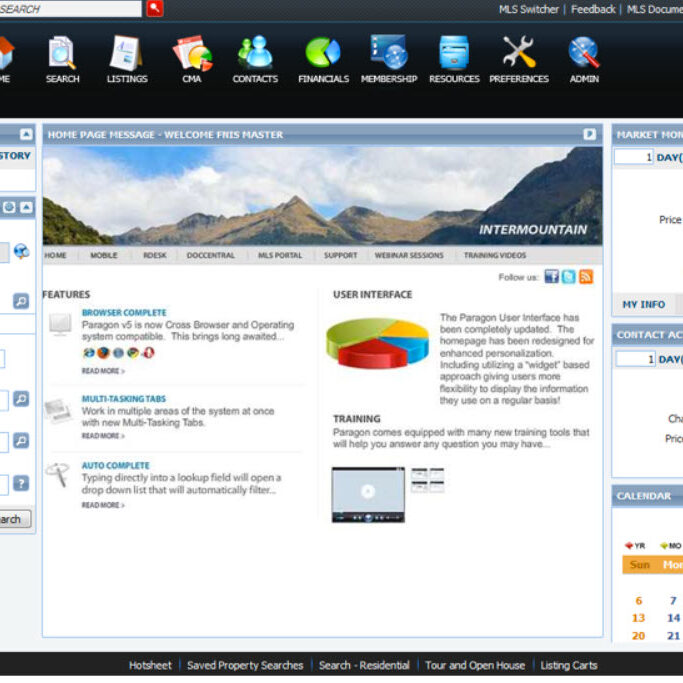This screenshot has width=683, height=683.
Task: Open Tour and Open House link
Action: tap(475, 665)
